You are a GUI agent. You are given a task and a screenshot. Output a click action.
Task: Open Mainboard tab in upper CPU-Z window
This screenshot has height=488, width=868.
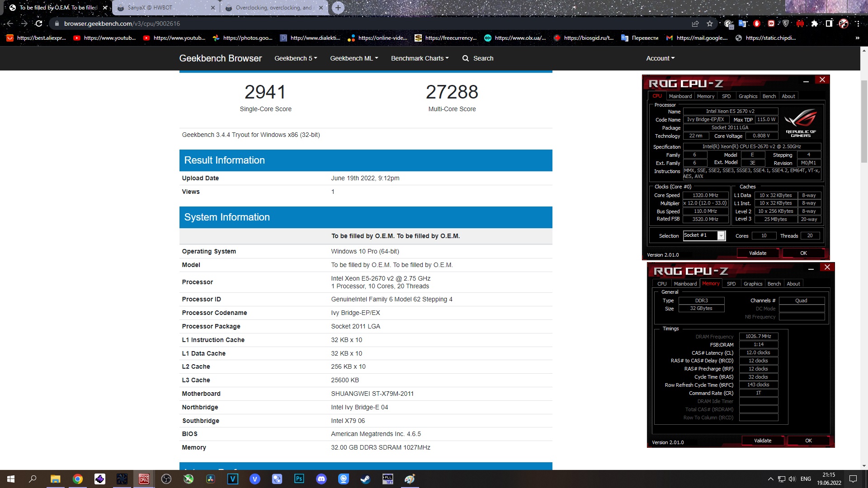[680, 96]
